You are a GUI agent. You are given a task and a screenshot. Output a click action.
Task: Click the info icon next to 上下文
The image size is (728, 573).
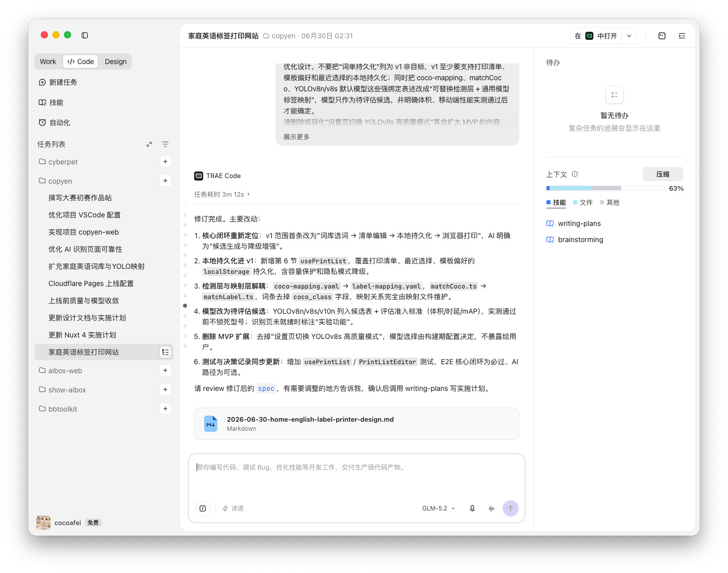pos(575,174)
